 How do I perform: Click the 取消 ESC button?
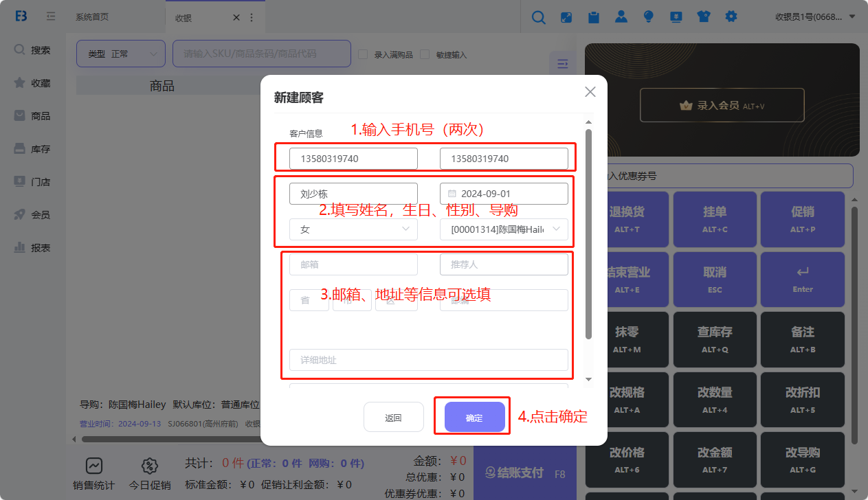715,280
